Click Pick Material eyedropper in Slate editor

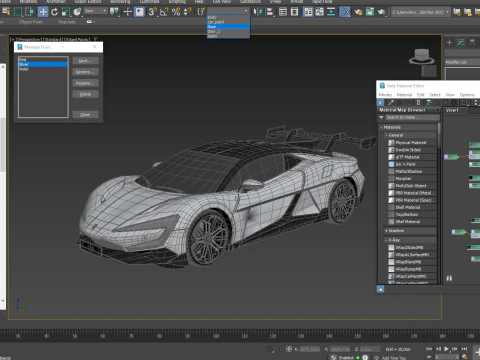coord(390,103)
